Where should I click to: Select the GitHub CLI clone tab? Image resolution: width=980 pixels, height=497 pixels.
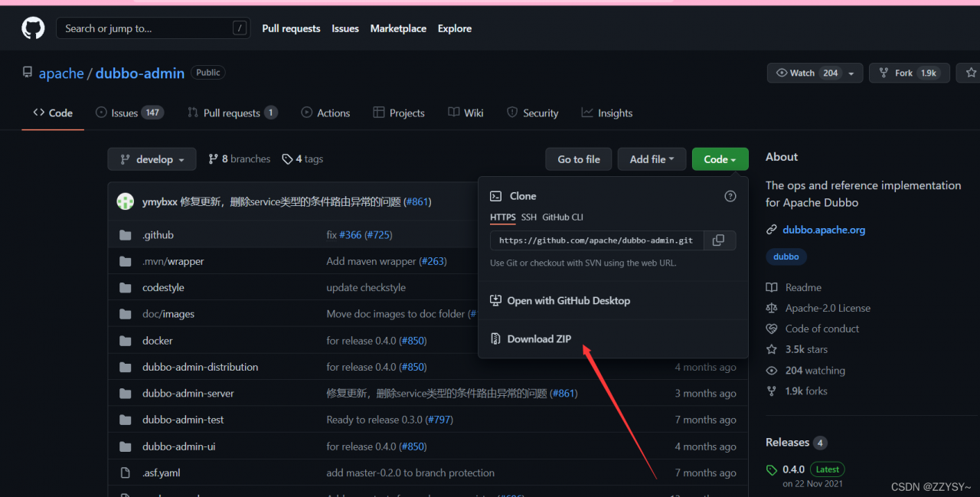pyautogui.click(x=563, y=217)
